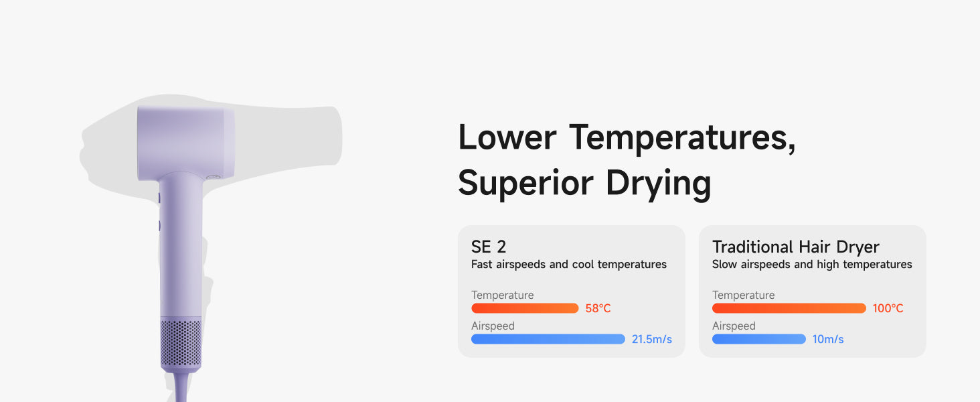Click "Fast airspeeds and cool temperatures" text
The image size is (980, 402).
568,265
